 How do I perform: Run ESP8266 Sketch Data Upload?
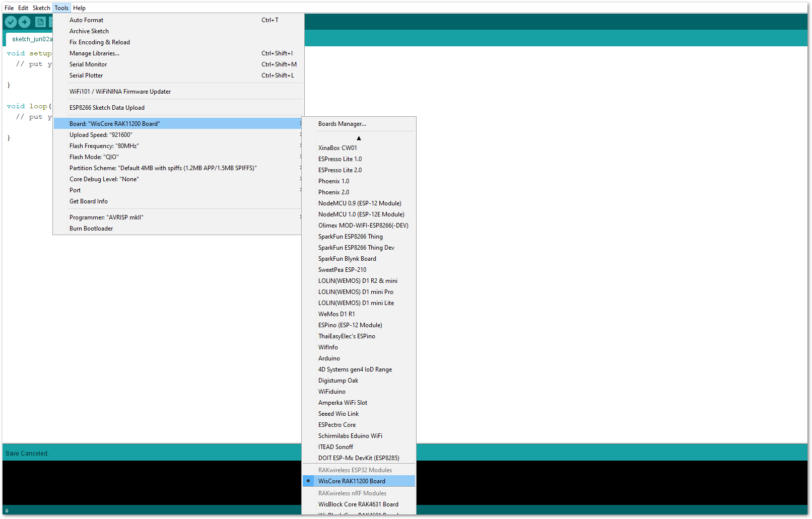(178, 108)
